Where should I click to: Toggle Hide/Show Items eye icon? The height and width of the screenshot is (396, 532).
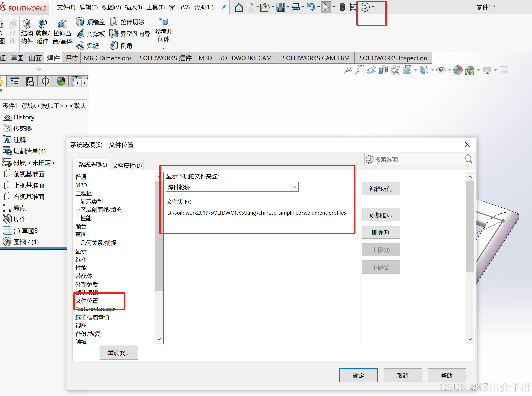[x=441, y=70]
